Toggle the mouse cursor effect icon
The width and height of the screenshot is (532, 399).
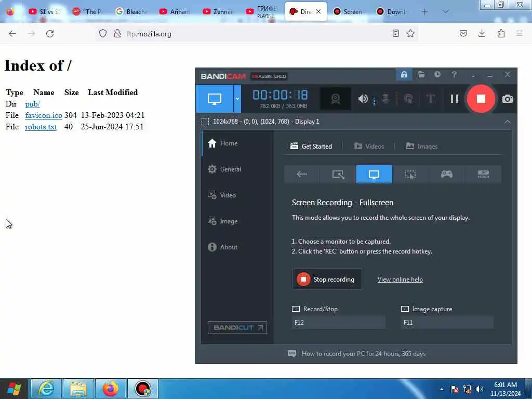tap(408, 99)
